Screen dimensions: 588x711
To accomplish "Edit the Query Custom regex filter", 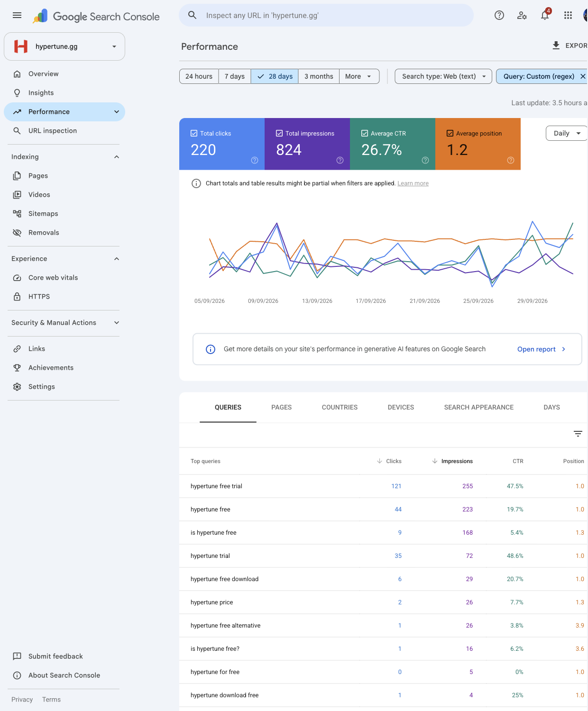I will (539, 76).
